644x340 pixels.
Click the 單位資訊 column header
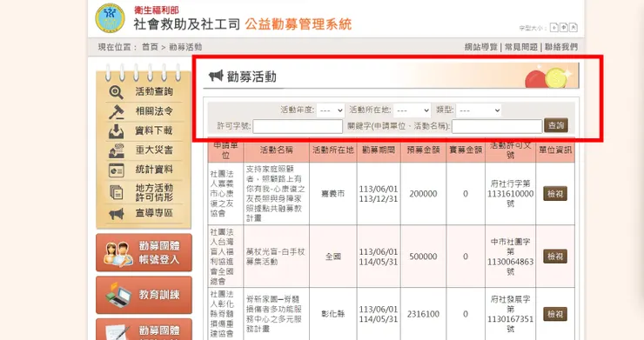point(555,150)
